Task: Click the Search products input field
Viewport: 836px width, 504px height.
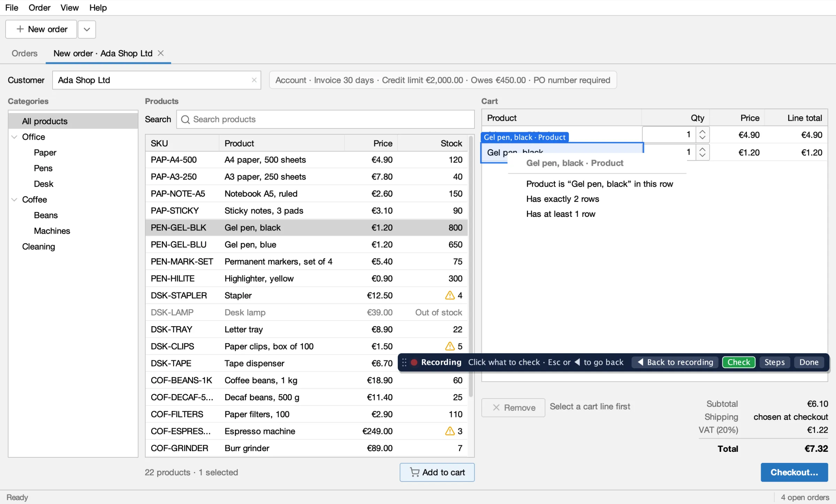Action: point(325,119)
